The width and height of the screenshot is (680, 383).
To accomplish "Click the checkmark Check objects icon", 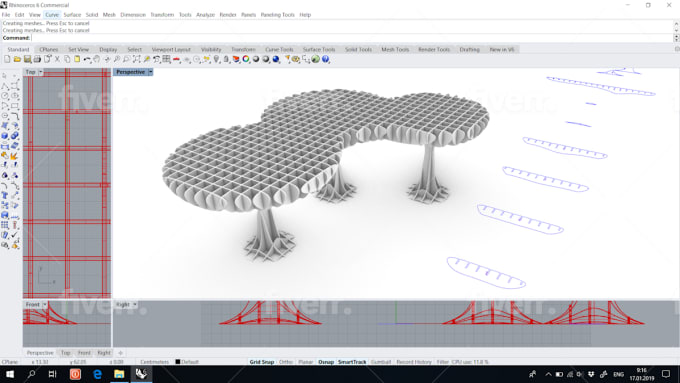I will click(15, 235).
